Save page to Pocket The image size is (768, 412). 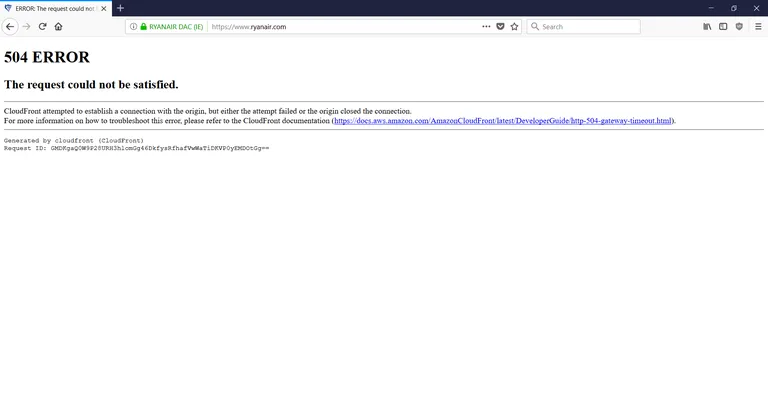point(500,26)
